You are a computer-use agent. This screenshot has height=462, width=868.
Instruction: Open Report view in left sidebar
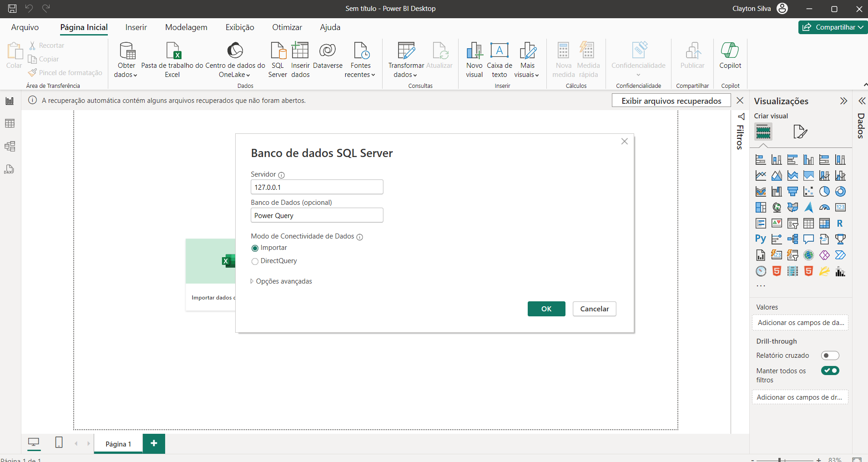10,101
